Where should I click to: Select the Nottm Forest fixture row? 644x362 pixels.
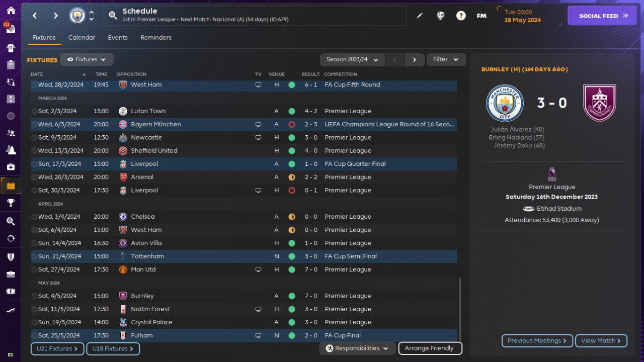click(x=244, y=309)
